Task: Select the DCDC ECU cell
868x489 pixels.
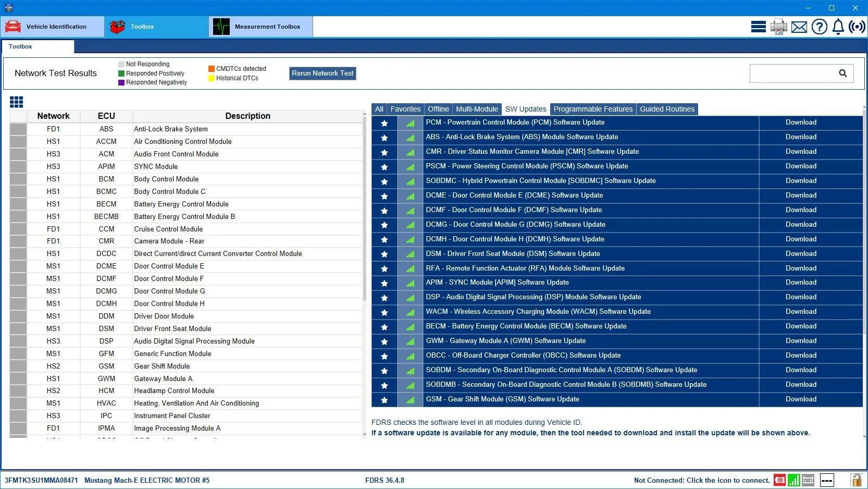Action: 106,254
